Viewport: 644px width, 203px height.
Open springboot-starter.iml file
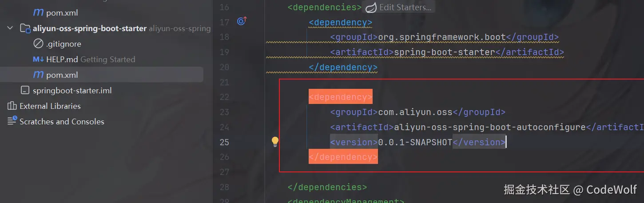72,91
